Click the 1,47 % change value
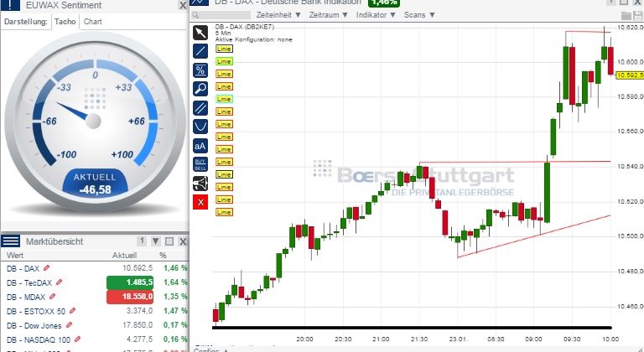644x352 pixels. (175, 311)
